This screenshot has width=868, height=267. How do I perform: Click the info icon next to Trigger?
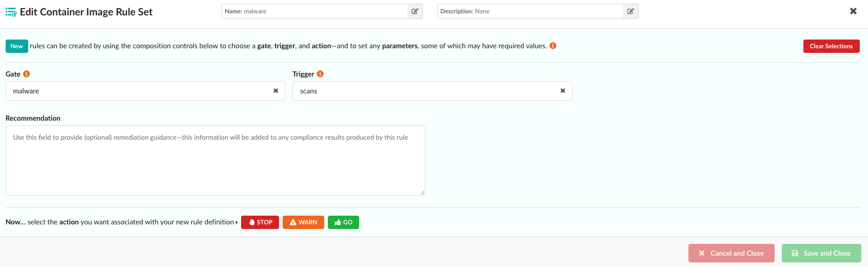click(320, 74)
